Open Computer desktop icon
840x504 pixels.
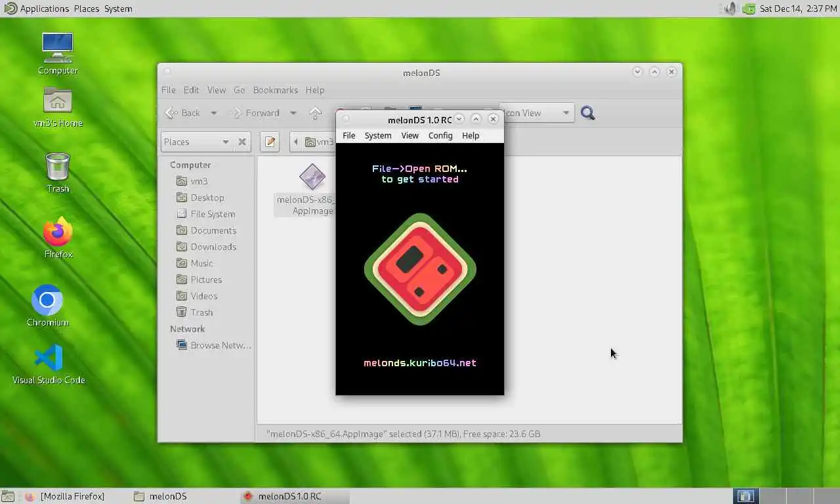tap(58, 53)
